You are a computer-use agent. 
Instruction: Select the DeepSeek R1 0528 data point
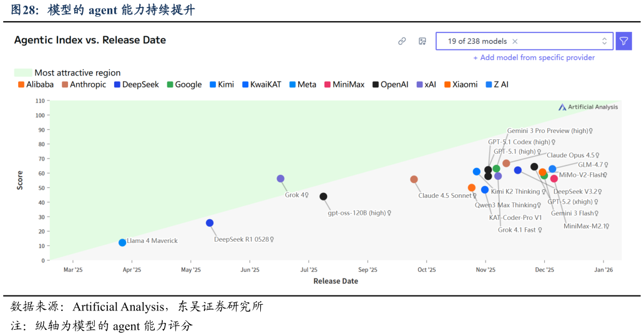click(210, 223)
